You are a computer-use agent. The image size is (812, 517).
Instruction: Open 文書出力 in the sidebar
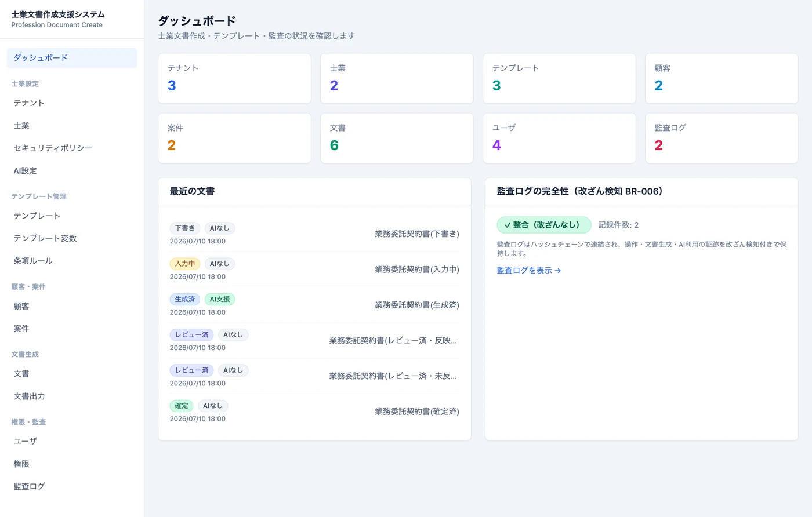coord(72,396)
